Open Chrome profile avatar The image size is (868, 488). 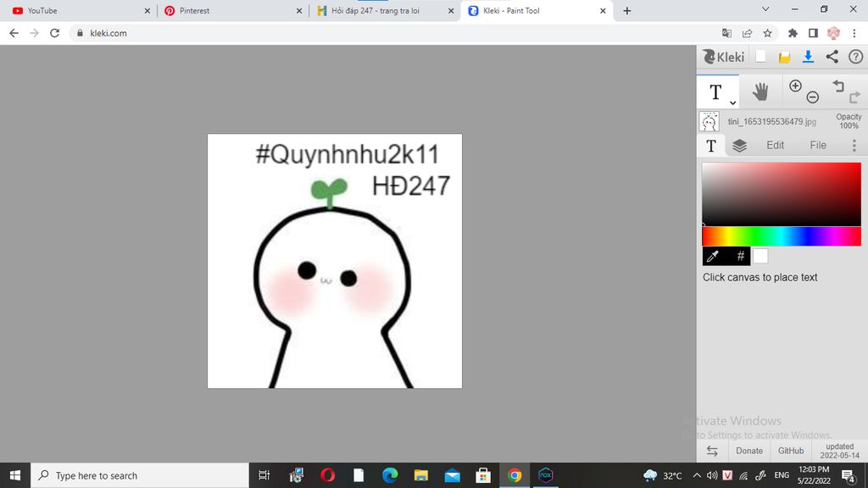(x=833, y=33)
